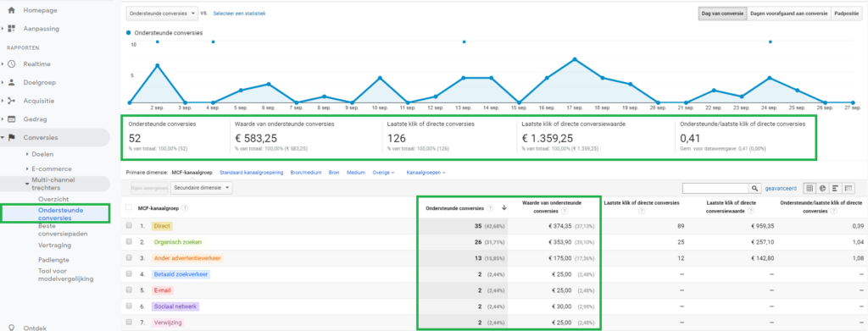
Task: Select the Padpositie tab
Action: point(847,14)
